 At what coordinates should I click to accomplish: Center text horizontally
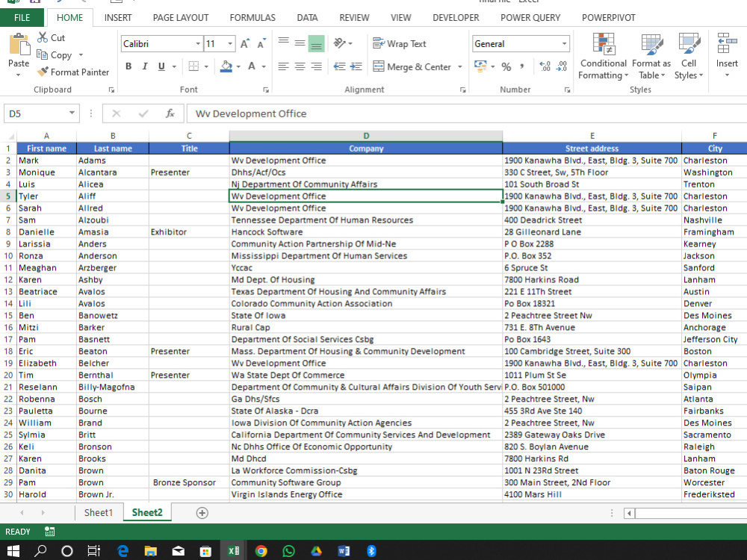pyautogui.click(x=300, y=66)
